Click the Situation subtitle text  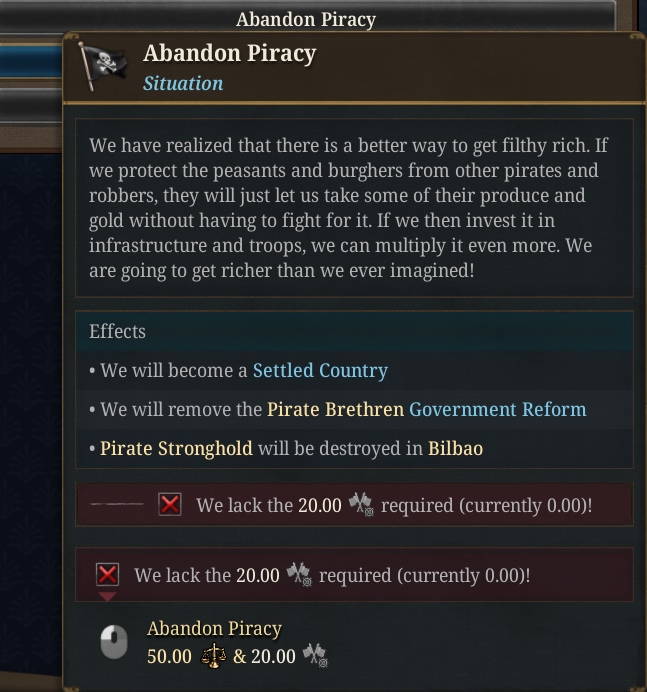(x=183, y=83)
